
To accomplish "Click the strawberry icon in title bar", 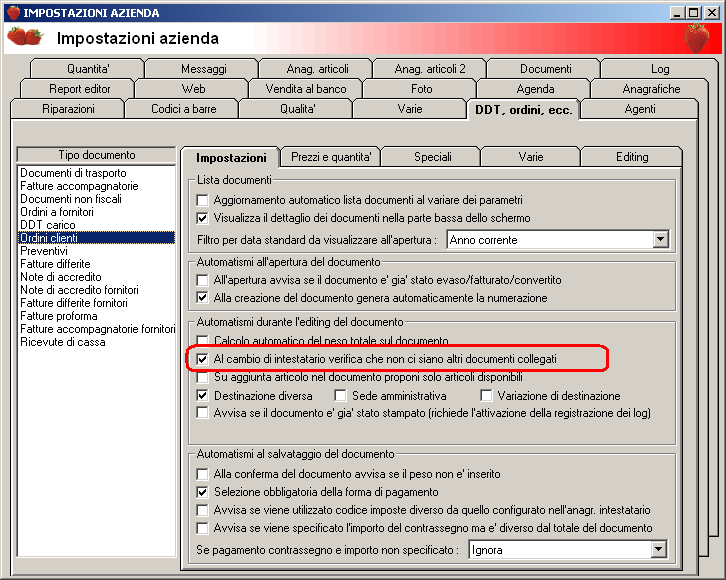I will pos(13,12).
